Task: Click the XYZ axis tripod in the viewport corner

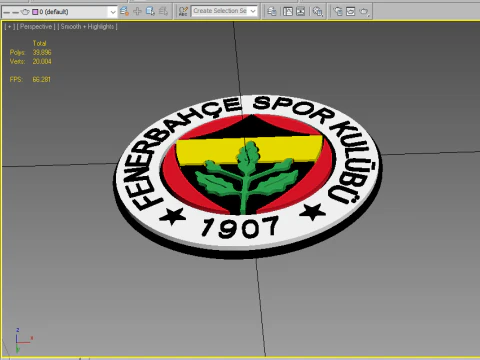Action: (x=23, y=340)
